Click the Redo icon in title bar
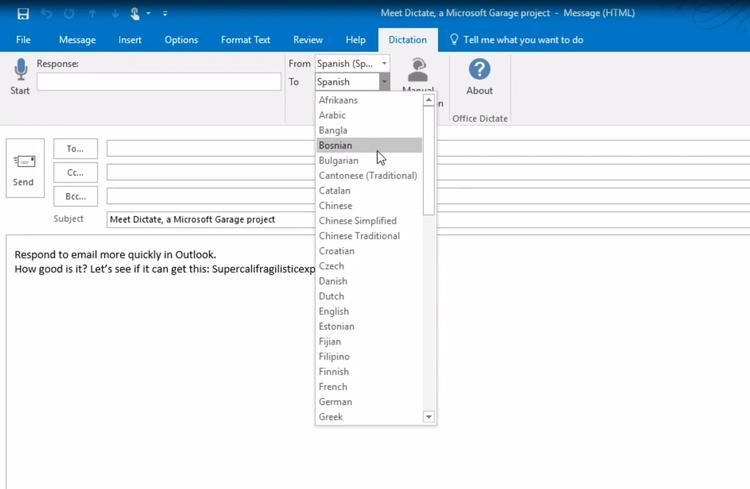750x489 pixels. pyautogui.click(x=69, y=13)
